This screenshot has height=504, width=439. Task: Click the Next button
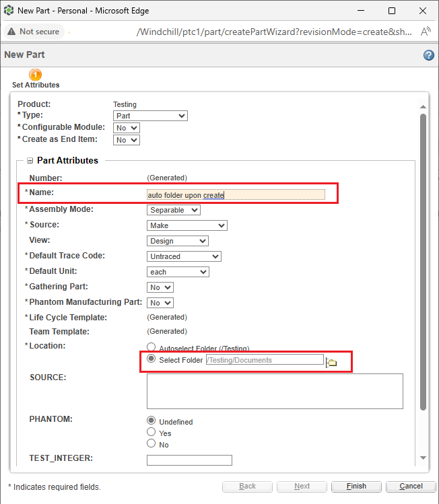click(302, 487)
